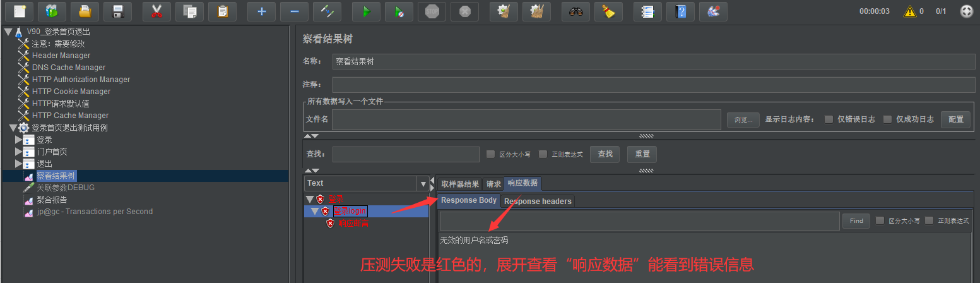Open 聚合报告 listener in tree
Screen dimensions: 980x283
52,200
